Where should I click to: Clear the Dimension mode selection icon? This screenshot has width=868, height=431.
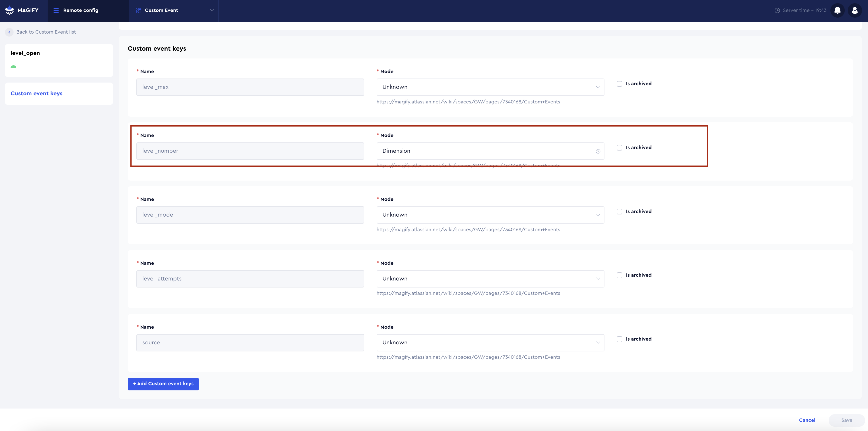[x=598, y=151]
